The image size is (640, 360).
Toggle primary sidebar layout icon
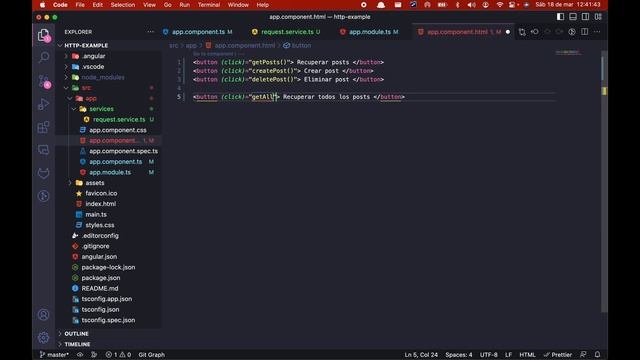coord(560,17)
